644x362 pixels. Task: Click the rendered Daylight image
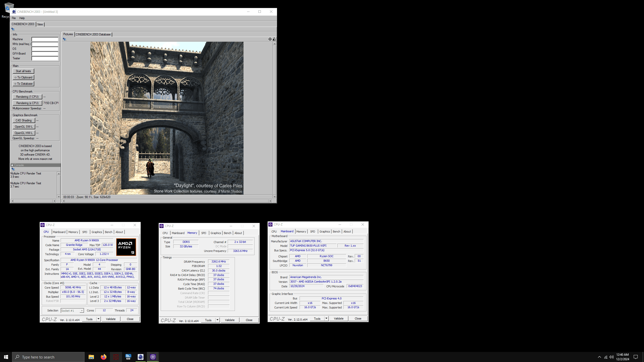[x=167, y=118]
